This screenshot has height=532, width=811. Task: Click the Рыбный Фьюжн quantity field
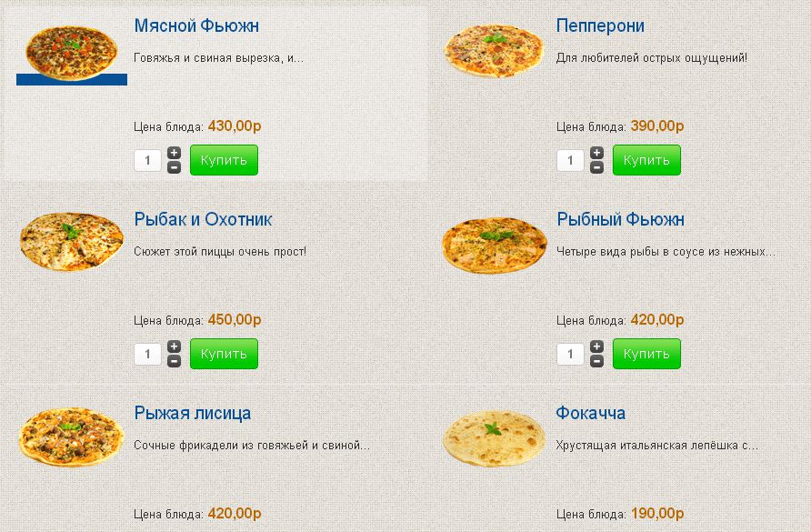[570, 355]
